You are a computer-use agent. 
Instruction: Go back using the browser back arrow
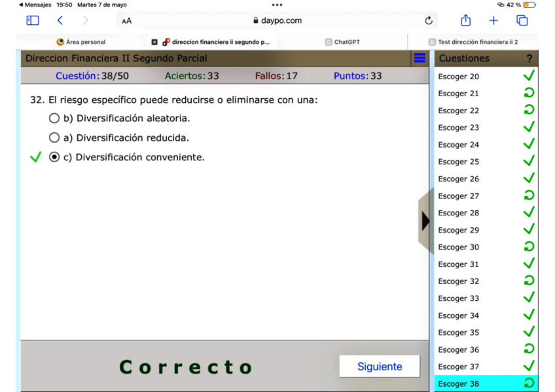pos(60,20)
